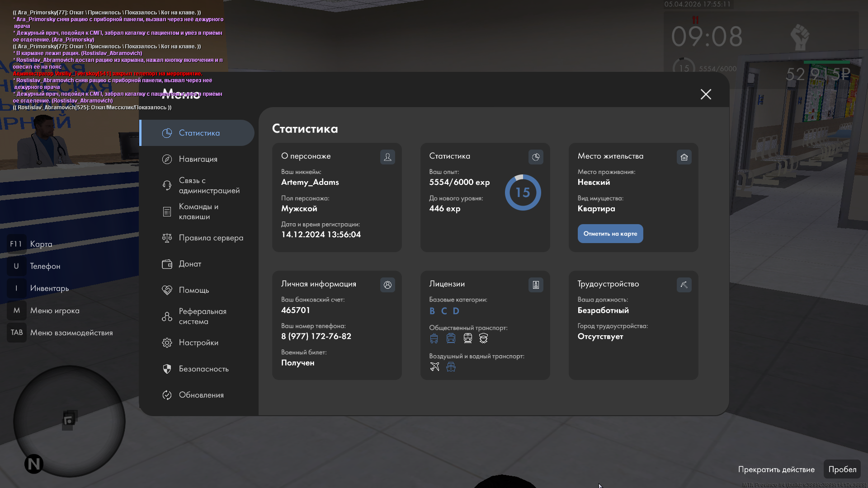The height and width of the screenshot is (488, 868).
Task: Click the document icon in Лицензии card
Action: 536,285
